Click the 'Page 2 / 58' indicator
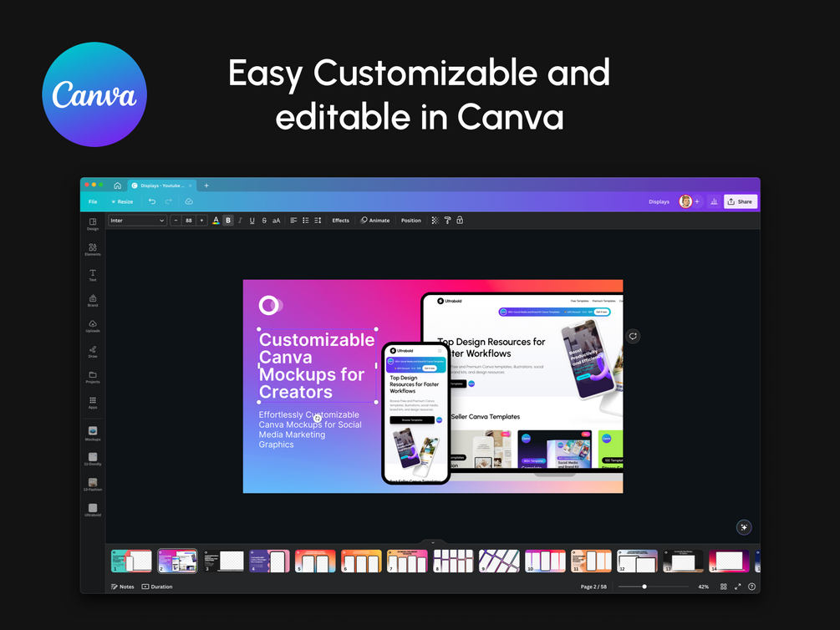Image resolution: width=840 pixels, height=630 pixels. point(593,587)
